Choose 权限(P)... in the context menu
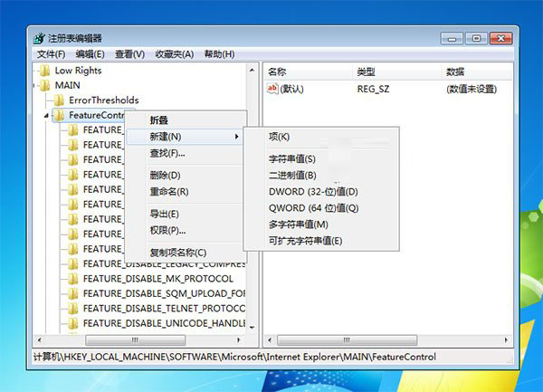 [186, 230]
